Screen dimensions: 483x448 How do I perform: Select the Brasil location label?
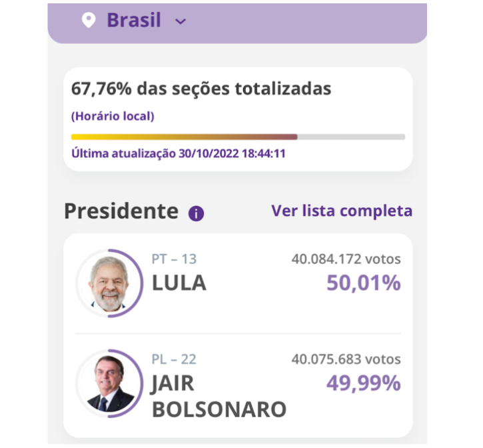point(134,20)
